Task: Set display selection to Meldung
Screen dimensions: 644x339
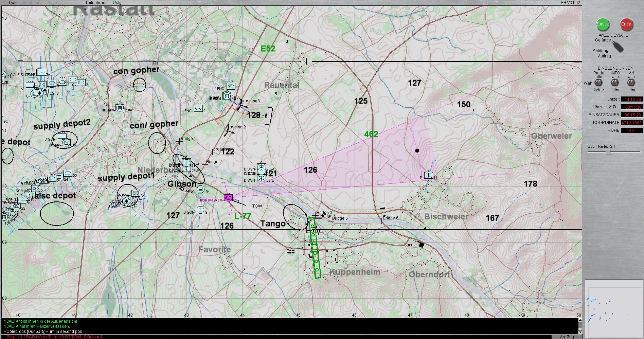Action: click(x=600, y=51)
